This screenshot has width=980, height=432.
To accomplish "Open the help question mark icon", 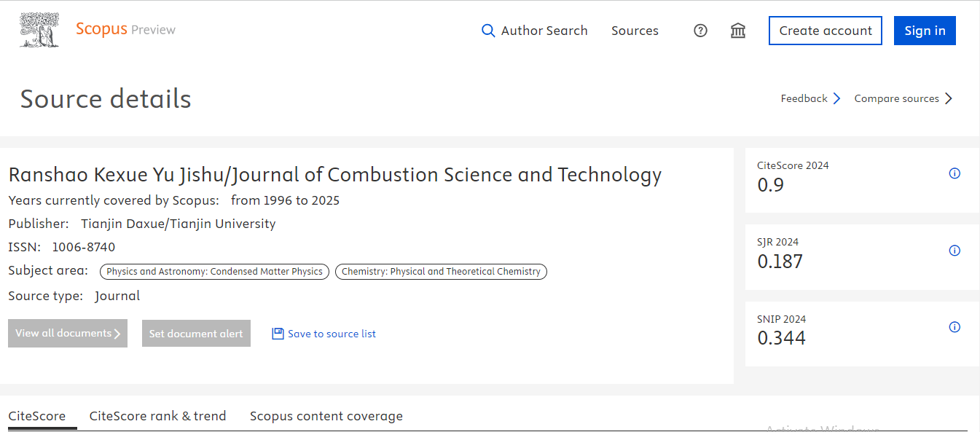I will click(x=700, y=31).
